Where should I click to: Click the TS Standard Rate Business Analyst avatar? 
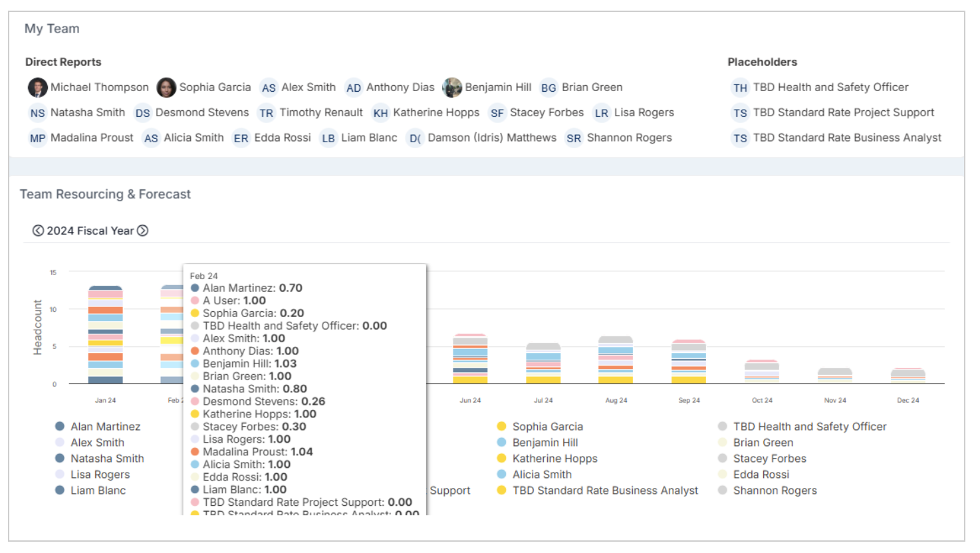[740, 138]
